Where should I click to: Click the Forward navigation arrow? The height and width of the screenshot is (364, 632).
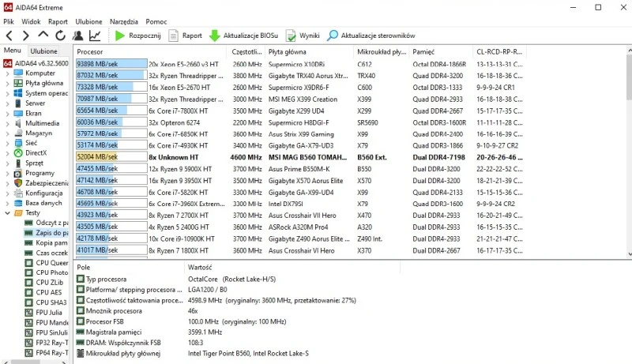pyautogui.click(x=26, y=36)
